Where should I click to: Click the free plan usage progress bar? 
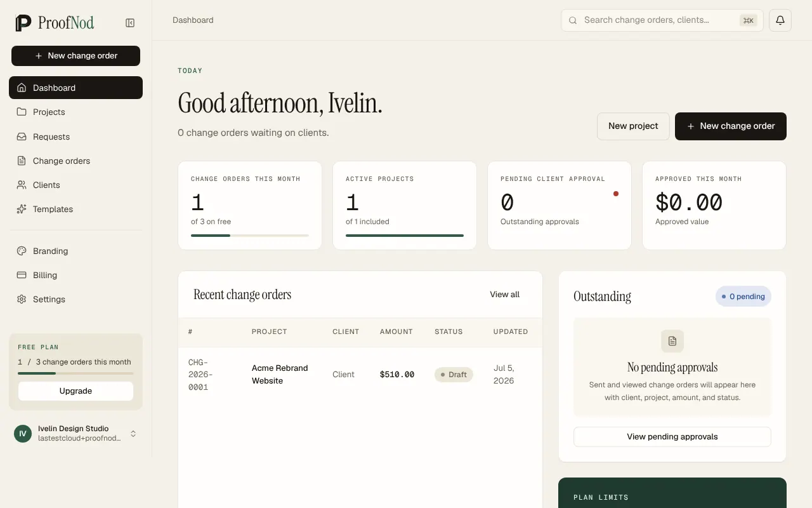75,373
